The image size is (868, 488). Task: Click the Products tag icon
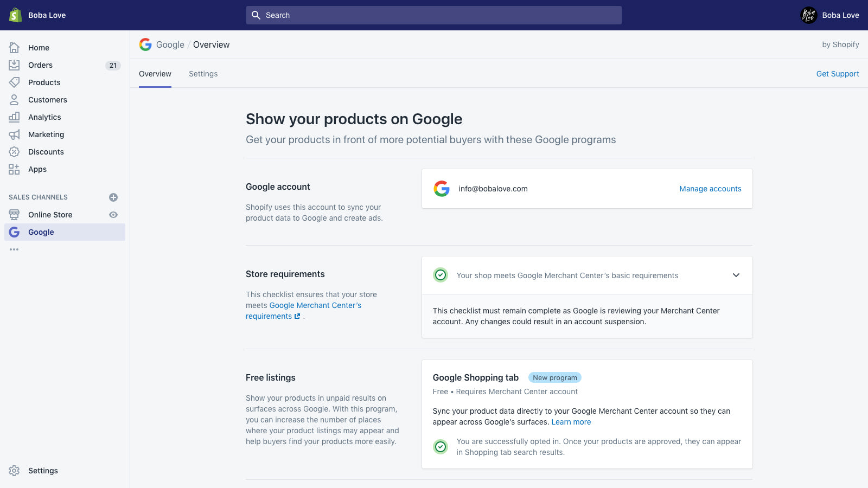14,82
